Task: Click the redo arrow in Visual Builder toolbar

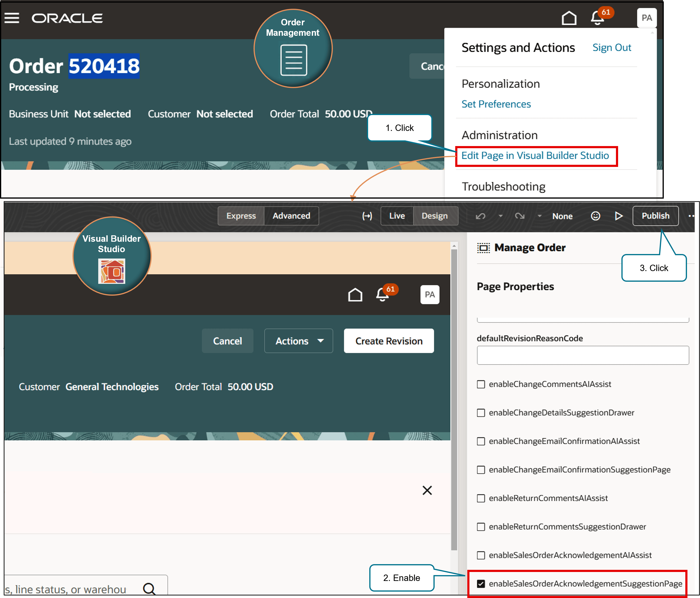Action: (x=520, y=216)
